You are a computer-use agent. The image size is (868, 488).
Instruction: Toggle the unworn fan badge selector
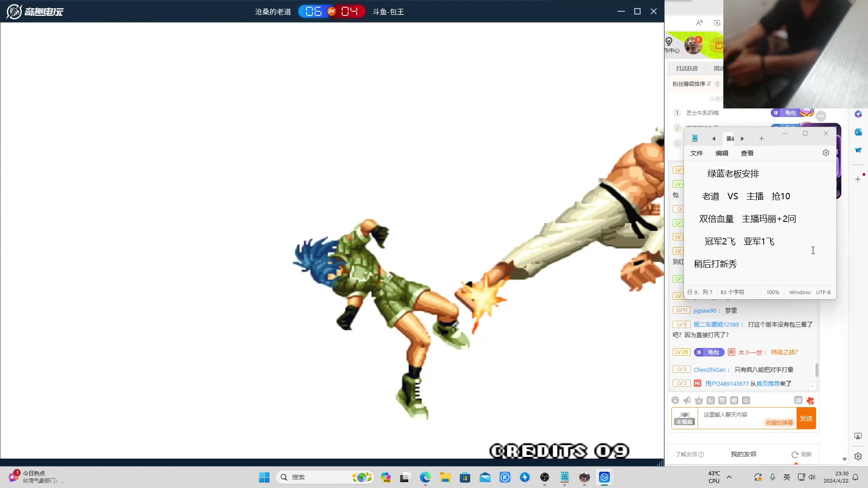[x=684, y=418]
